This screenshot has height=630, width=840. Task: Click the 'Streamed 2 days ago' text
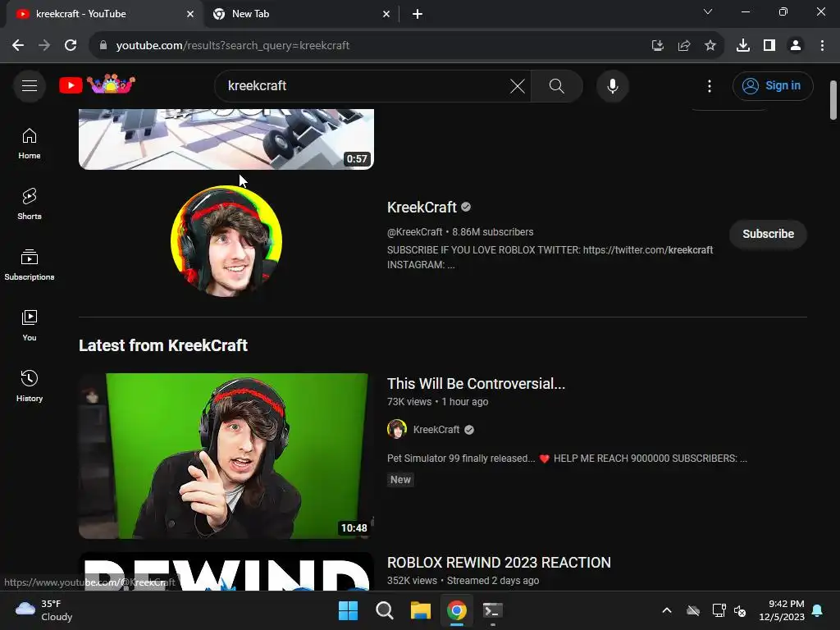(x=493, y=581)
